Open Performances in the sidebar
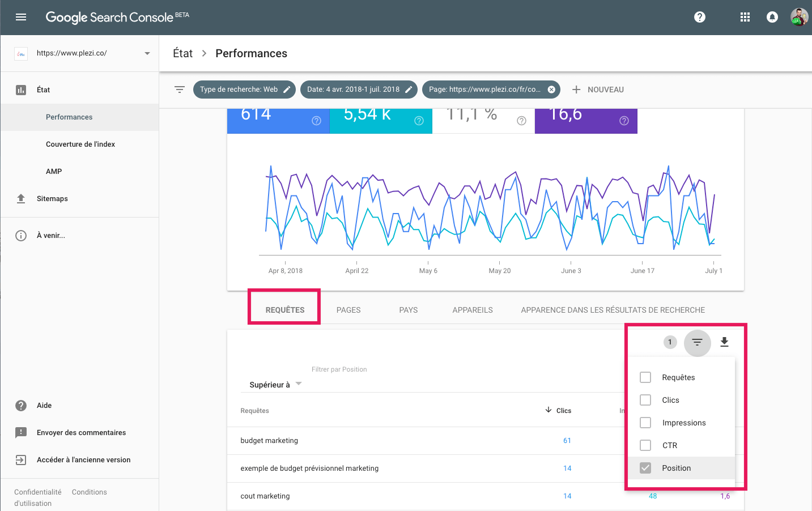This screenshot has width=812, height=511. [x=80, y=117]
